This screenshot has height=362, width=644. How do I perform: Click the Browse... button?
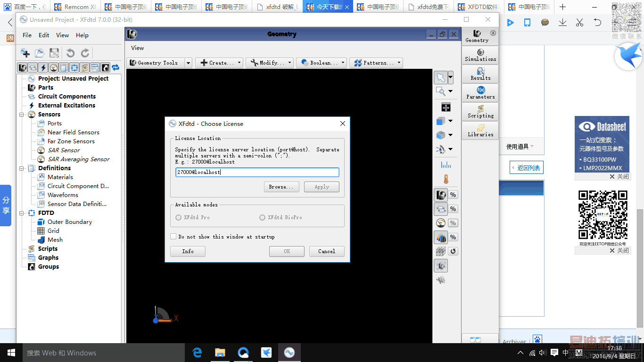(281, 187)
